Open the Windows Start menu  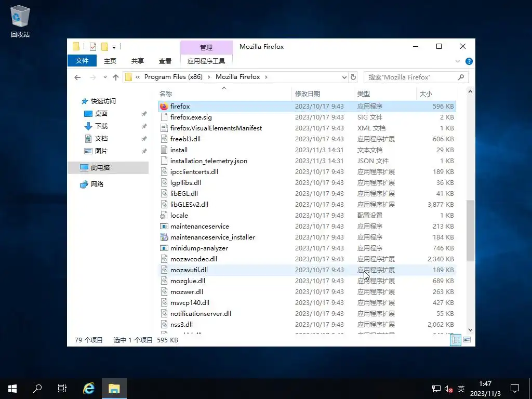pos(12,389)
